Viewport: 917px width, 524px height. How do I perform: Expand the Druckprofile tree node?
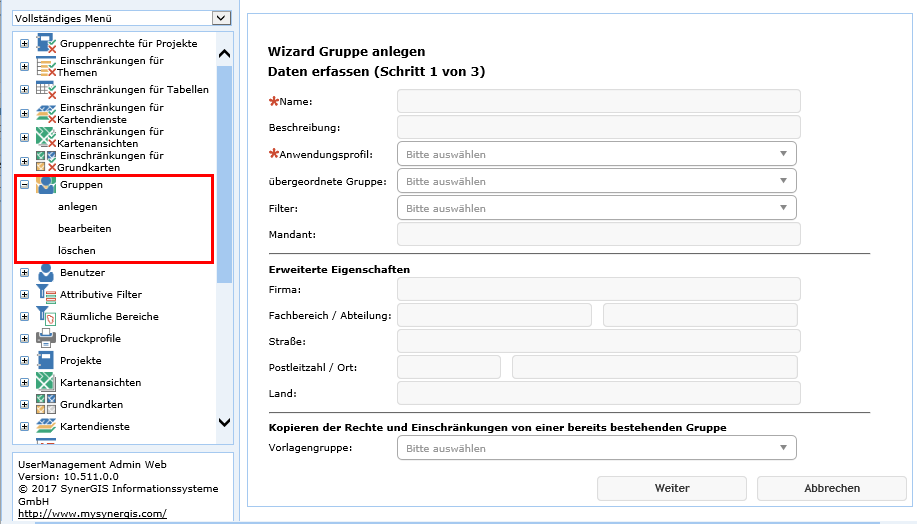(x=25, y=339)
